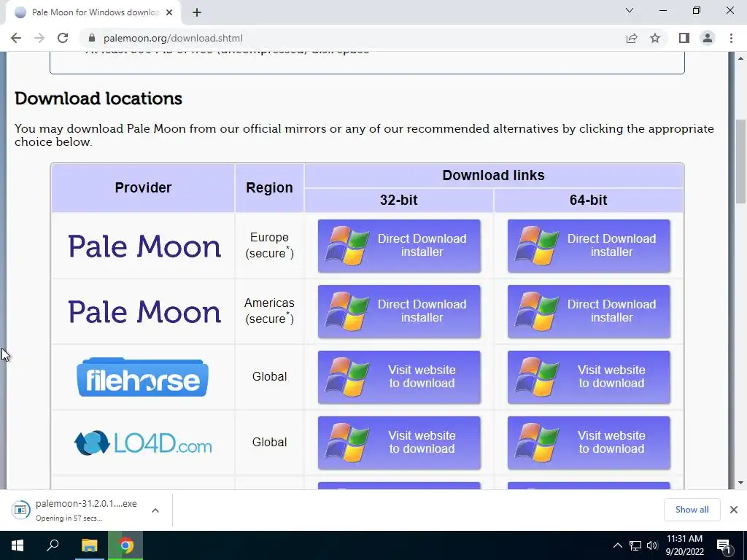The height and width of the screenshot is (560, 747).
Task: Click the page scrollbar thumb
Action: [x=741, y=161]
